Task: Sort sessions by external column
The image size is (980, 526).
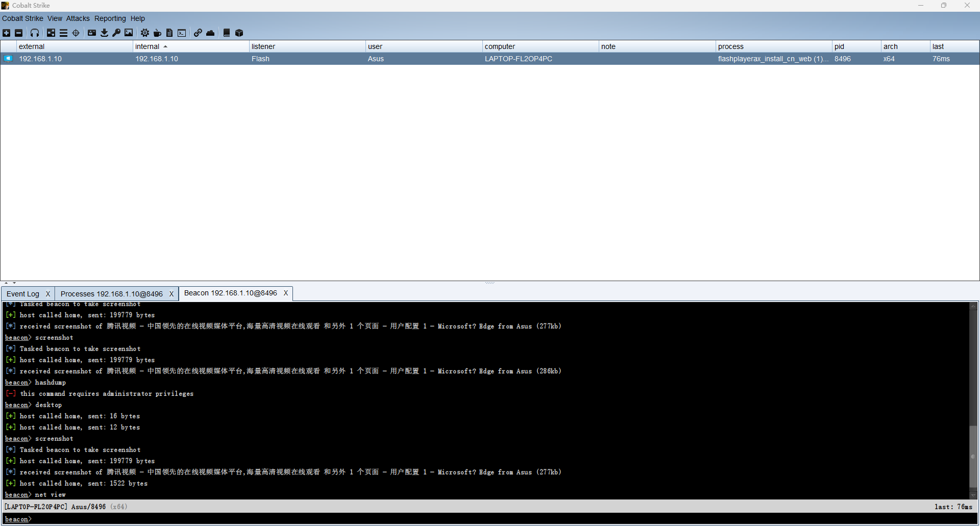Action: pyautogui.click(x=75, y=46)
